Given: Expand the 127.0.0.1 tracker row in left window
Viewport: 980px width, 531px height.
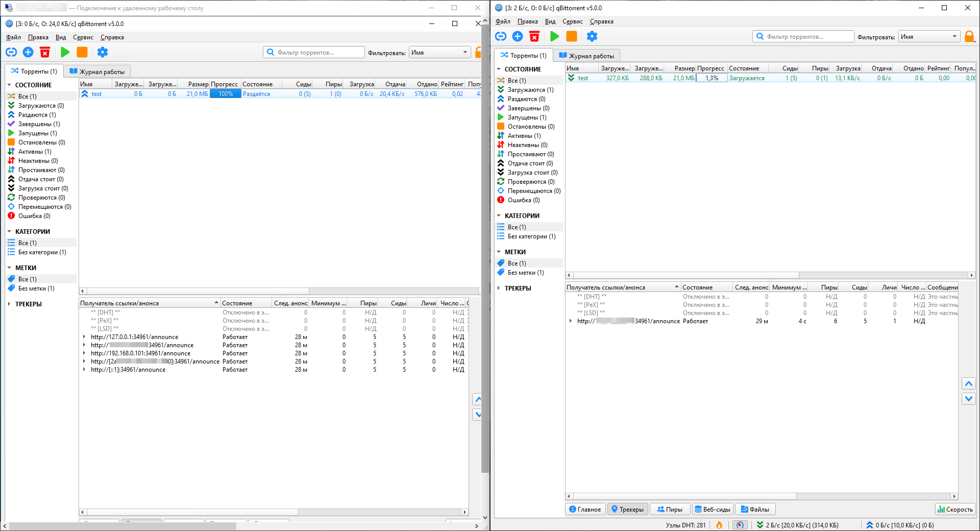Looking at the screenshot, I should (x=84, y=337).
